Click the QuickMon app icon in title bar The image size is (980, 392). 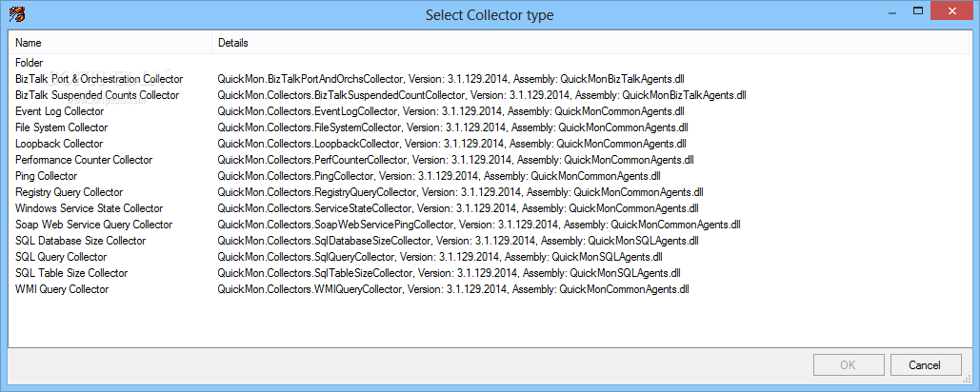(x=16, y=13)
